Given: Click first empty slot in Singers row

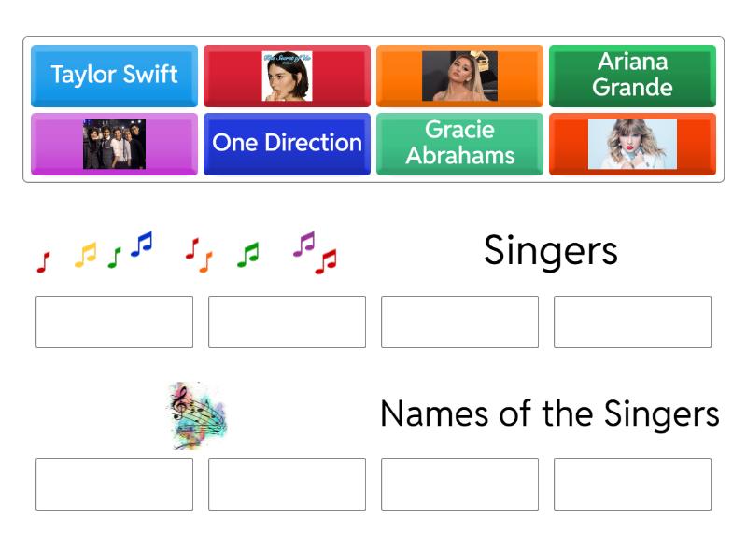Looking at the screenshot, I should click(x=114, y=322).
